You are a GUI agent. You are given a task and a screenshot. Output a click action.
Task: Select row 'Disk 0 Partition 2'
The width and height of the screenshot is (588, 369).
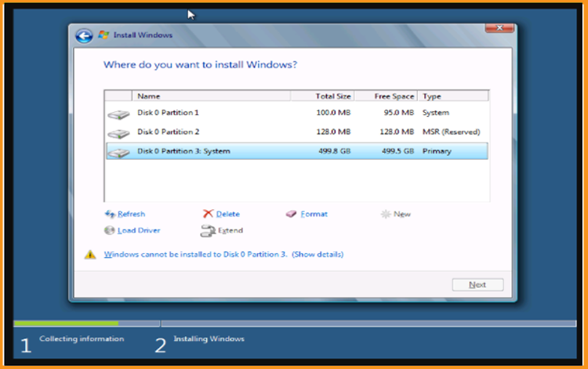297,132
